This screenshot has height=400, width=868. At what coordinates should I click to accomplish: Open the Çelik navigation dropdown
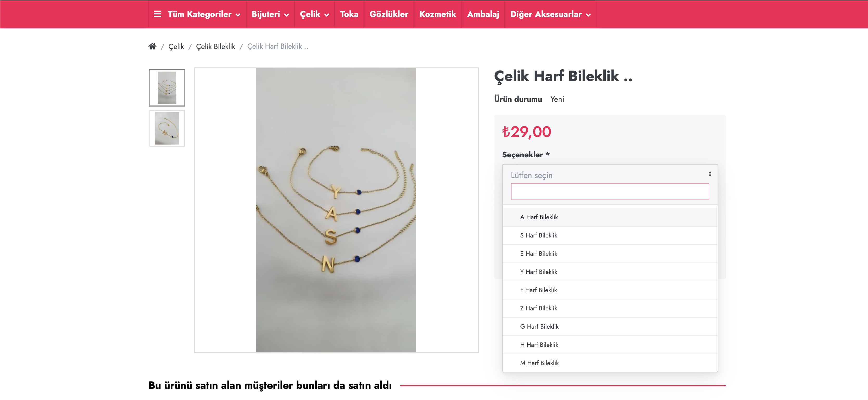pyautogui.click(x=314, y=14)
